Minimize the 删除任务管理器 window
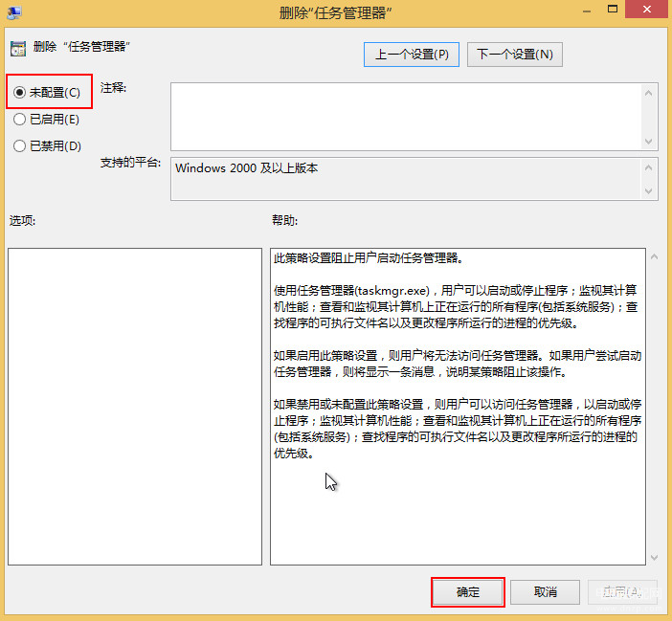The height and width of the screenshot is (621, 672). coord(586,11)
